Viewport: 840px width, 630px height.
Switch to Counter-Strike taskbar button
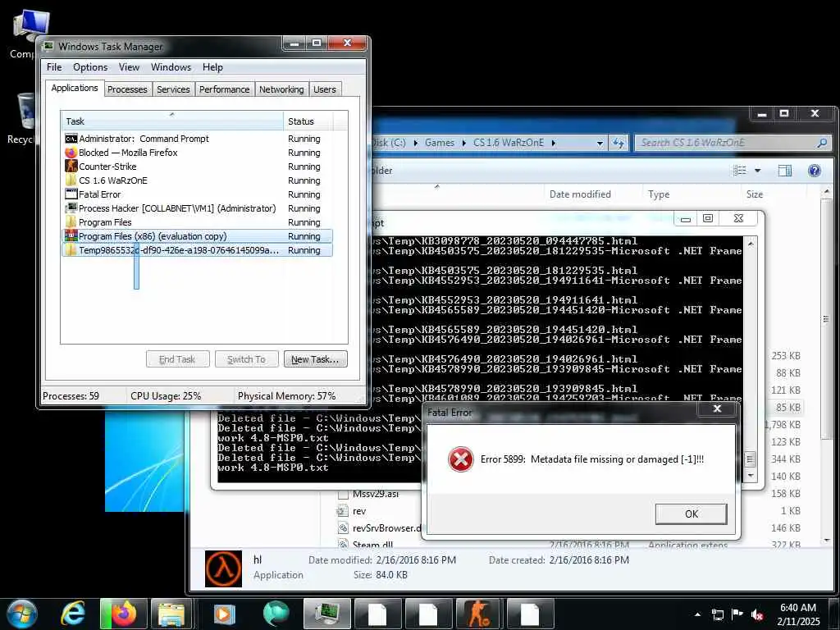[479, 614]
